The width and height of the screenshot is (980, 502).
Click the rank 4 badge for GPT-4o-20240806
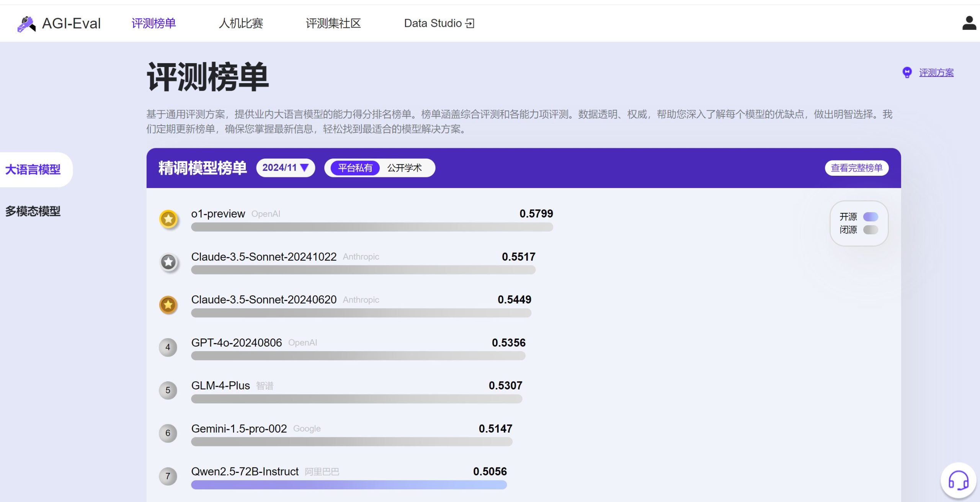click(x=168, y=347)
